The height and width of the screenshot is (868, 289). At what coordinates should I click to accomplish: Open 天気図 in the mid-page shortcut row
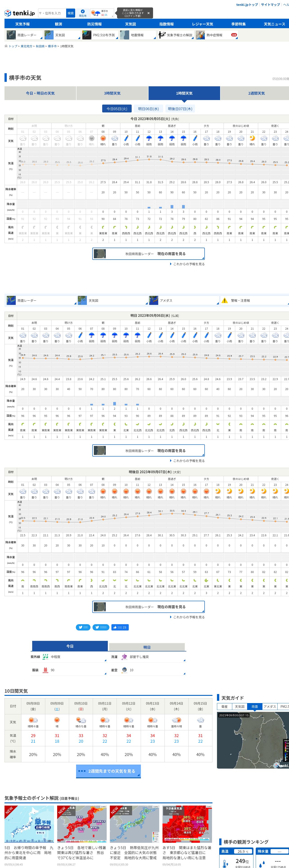tap(113, 300)
